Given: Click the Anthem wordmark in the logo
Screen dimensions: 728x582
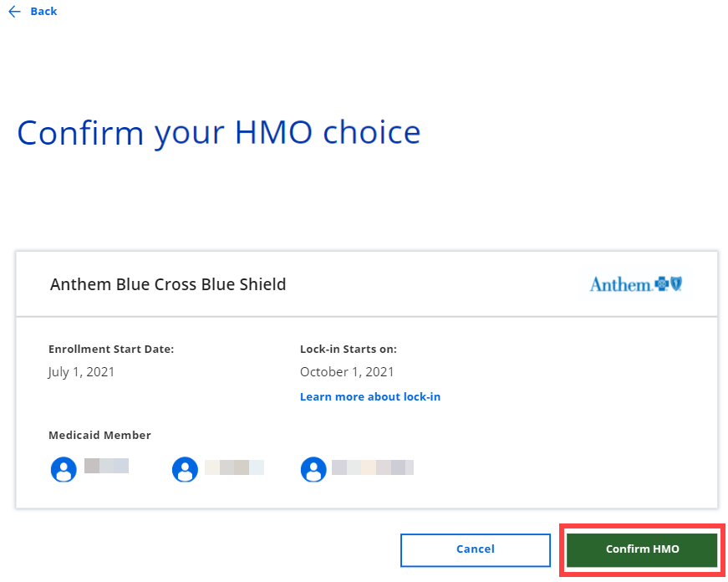Looking at the screenshot, I should pos(620,285).
